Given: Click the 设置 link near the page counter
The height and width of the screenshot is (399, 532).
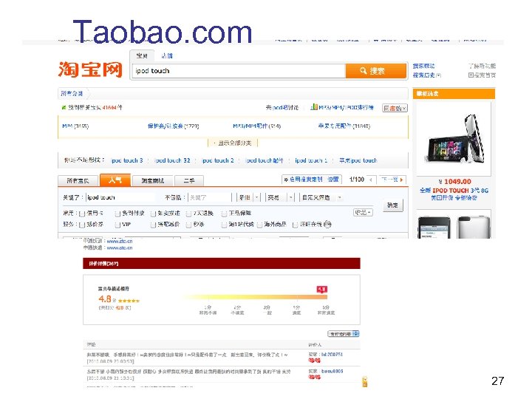Looking at the screenshot, I should 333,179.
